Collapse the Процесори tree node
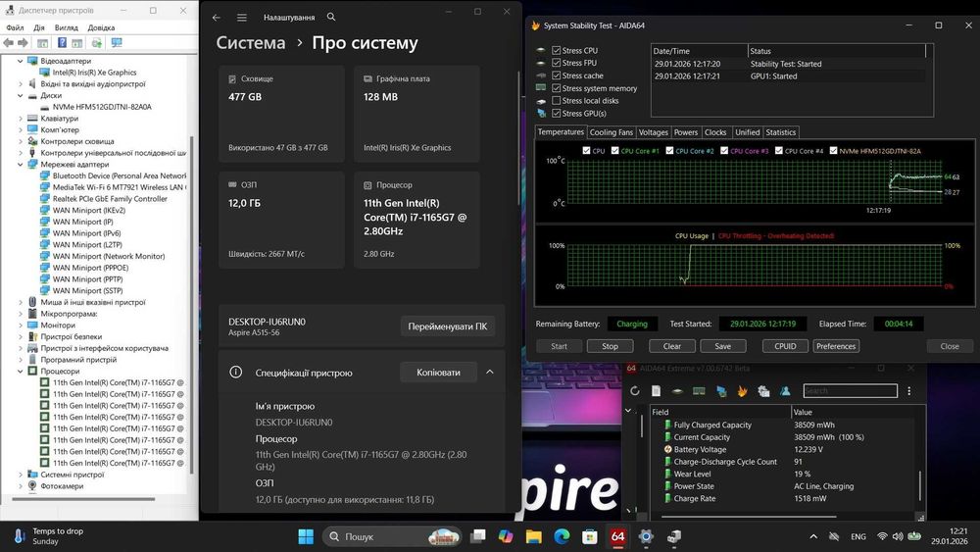 point(20,372)
